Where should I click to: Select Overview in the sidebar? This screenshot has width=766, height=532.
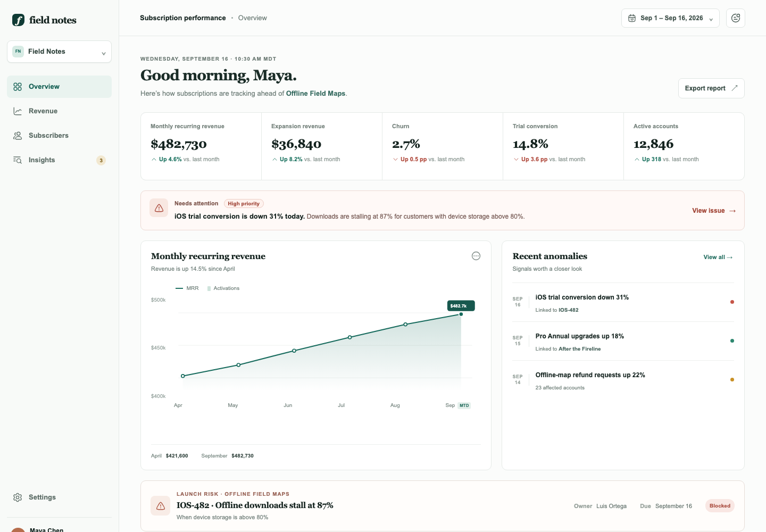coord(59,87)
